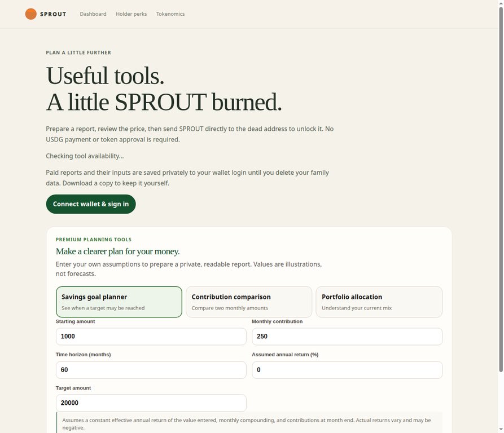The image size is (504, 433).
Task: Click the 'Time horizon (months)' label
Action: point(84,355)
